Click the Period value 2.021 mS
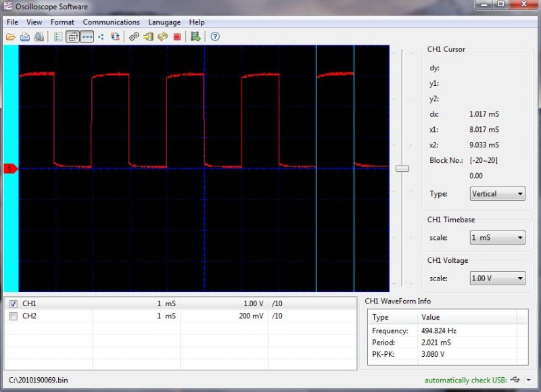The height and width of the screenshot is (392, 541). click(436, 343)
